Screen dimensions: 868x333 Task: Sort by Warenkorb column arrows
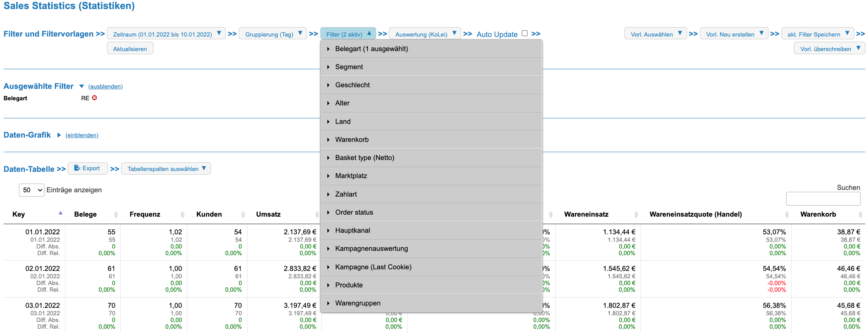pos(860,214)
